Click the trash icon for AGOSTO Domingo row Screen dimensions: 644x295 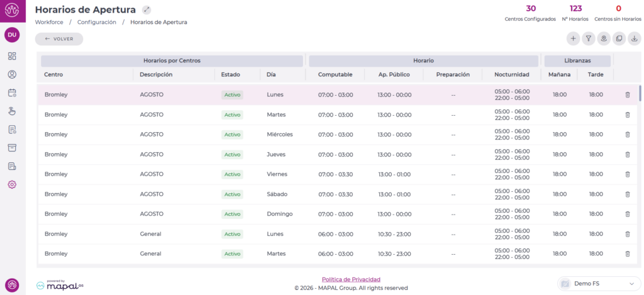click(x=627, y=214)
